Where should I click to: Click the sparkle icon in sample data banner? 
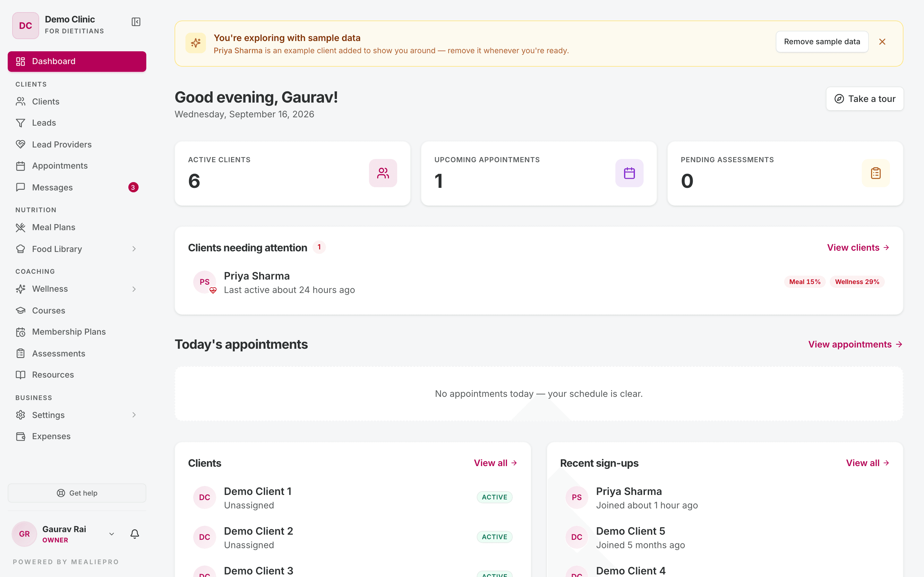point(196,43)
